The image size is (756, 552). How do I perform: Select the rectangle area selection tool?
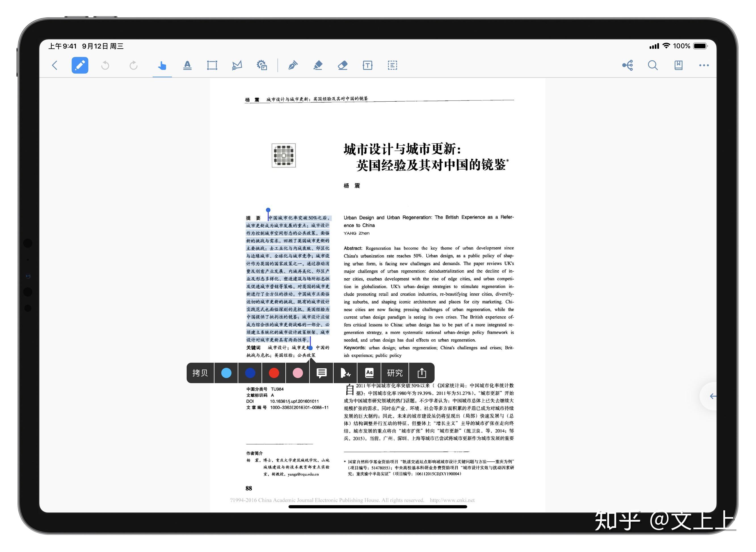(x=212, y=65)
